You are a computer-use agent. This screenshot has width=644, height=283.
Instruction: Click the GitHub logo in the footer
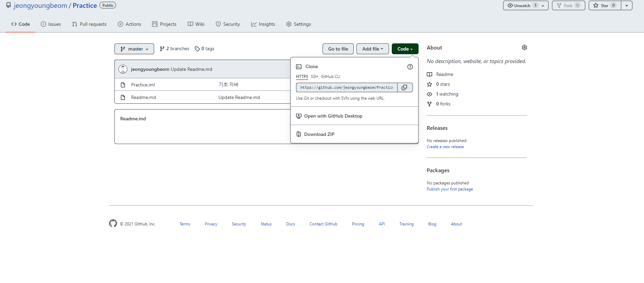tap(113, 223)
